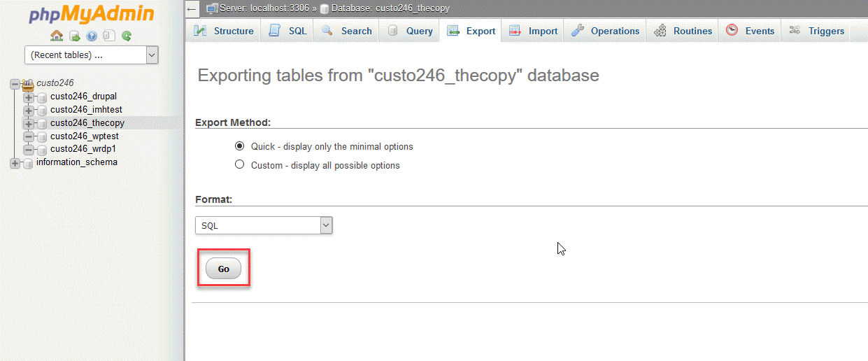Open the Recent tables dropdown
Image resolution: width=868 pixels, height=361 pixels.
(92, 55)
